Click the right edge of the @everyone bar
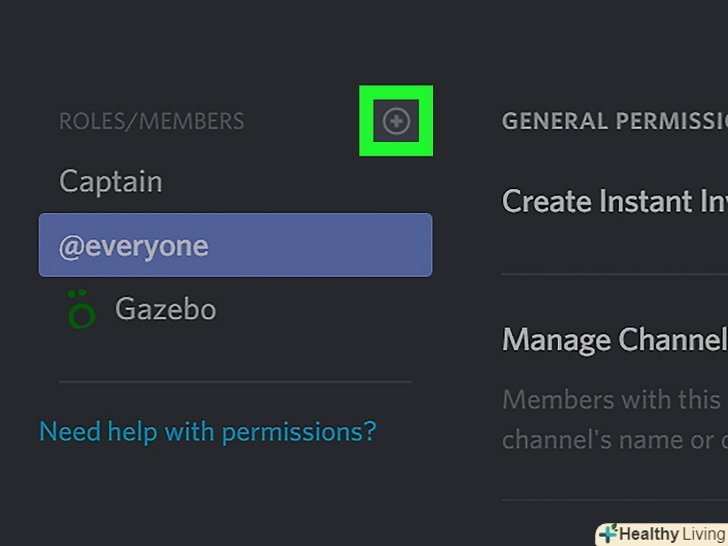 [x=420, y=246]
